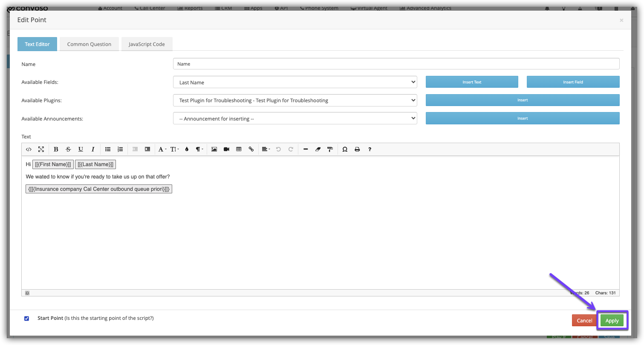Uncheck the Start Point checkbox

coord(27,319)
